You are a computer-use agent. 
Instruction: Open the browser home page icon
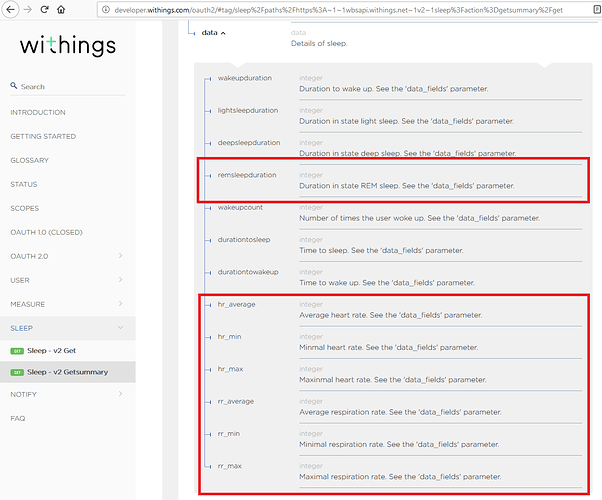(61, 10)
